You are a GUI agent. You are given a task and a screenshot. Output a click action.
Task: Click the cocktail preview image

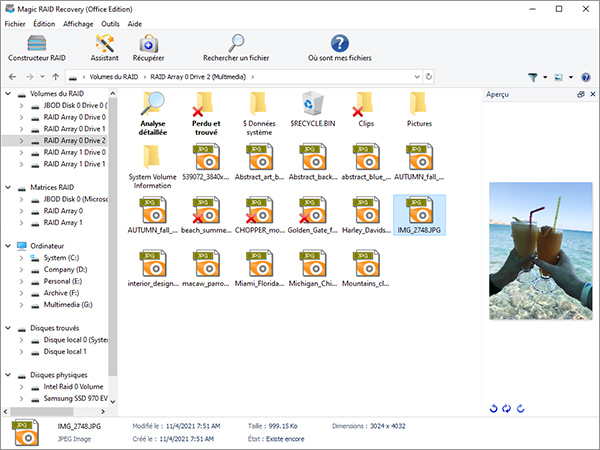[x=541, y=251]
